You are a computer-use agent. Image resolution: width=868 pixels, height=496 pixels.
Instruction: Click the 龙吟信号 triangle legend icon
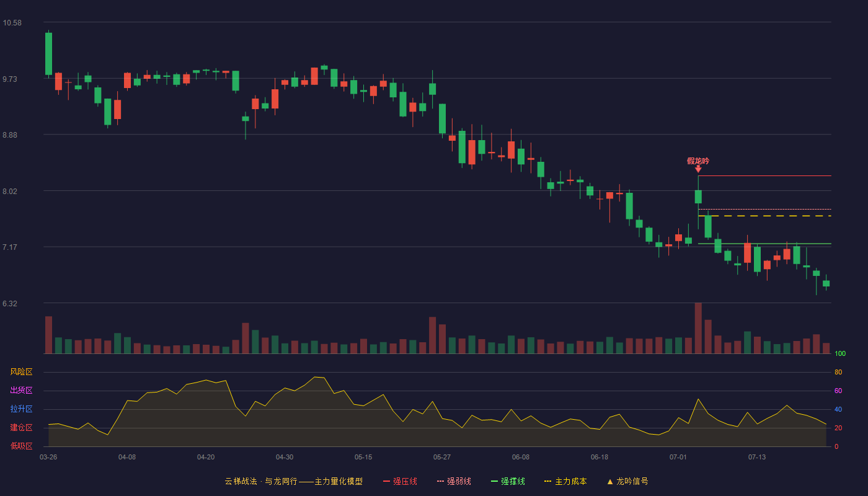(x=610, y=482)
